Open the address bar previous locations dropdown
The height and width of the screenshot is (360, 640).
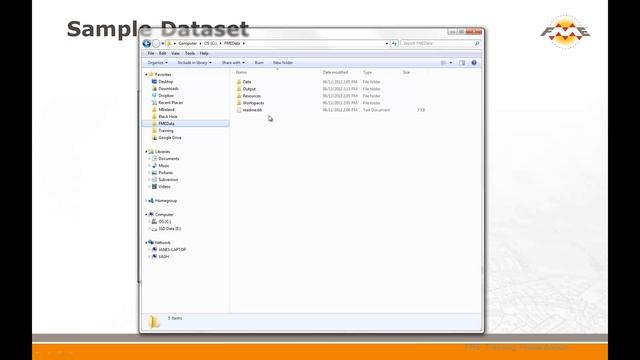pos(387,43)
